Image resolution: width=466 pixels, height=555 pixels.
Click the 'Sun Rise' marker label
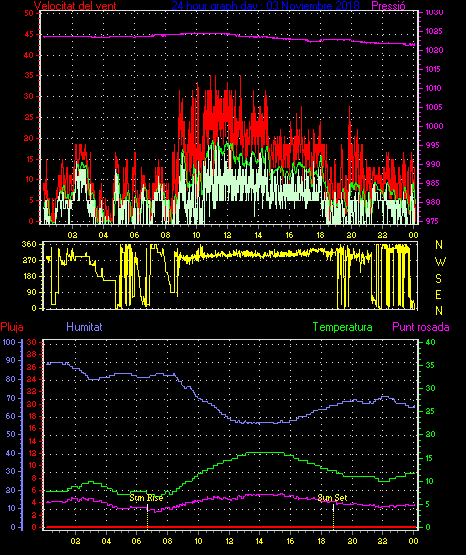click(x=146, y=498)
